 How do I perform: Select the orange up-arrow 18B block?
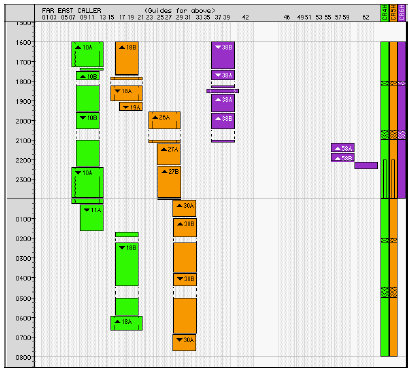pos(127,58)
